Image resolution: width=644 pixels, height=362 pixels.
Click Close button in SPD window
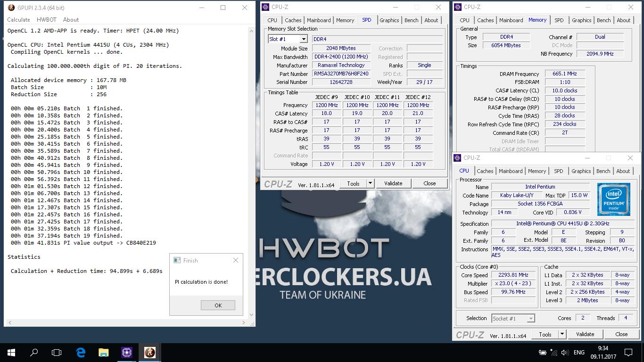click(x=429, y=183)
